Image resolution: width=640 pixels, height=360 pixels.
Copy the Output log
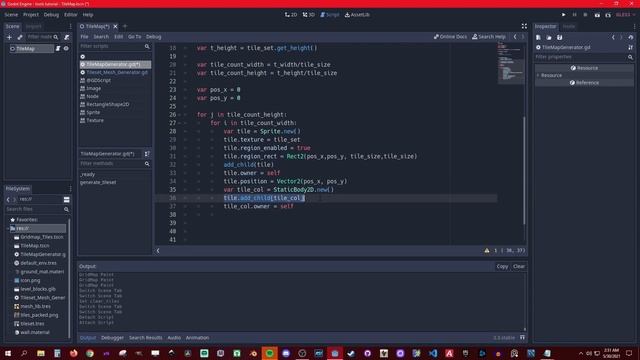(x=502, y=267)
